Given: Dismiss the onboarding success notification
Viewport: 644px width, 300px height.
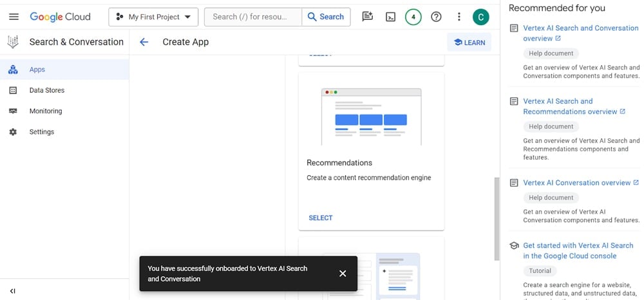Looking at the screenshot, I should tap(343, 274).
